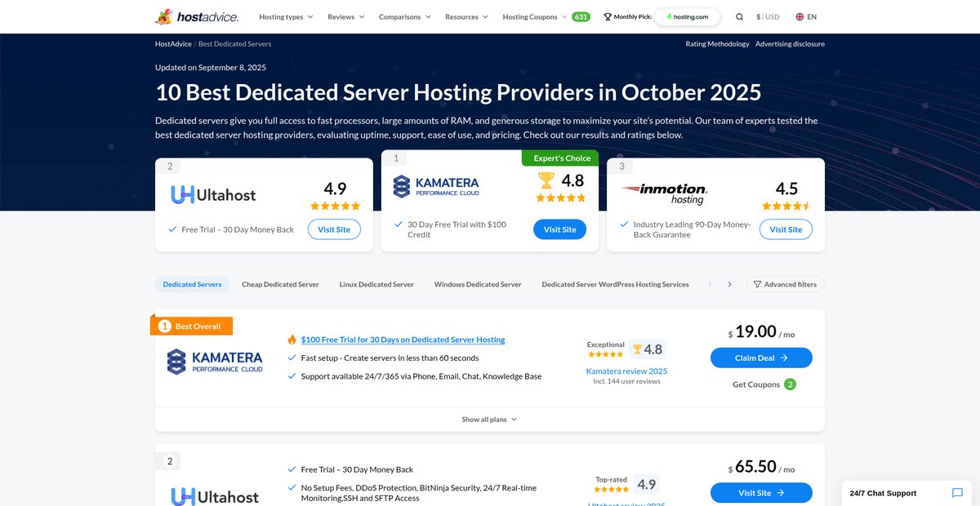Viewport: 980px width, 506px height.
Task: Open the Advertising disclosure link
Action: (x=790, y=43)
